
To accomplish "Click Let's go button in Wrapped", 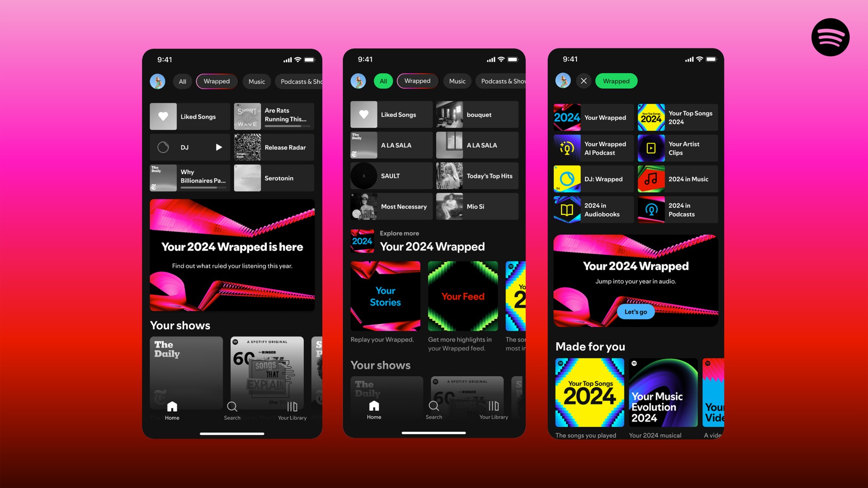I will (635, 311).
